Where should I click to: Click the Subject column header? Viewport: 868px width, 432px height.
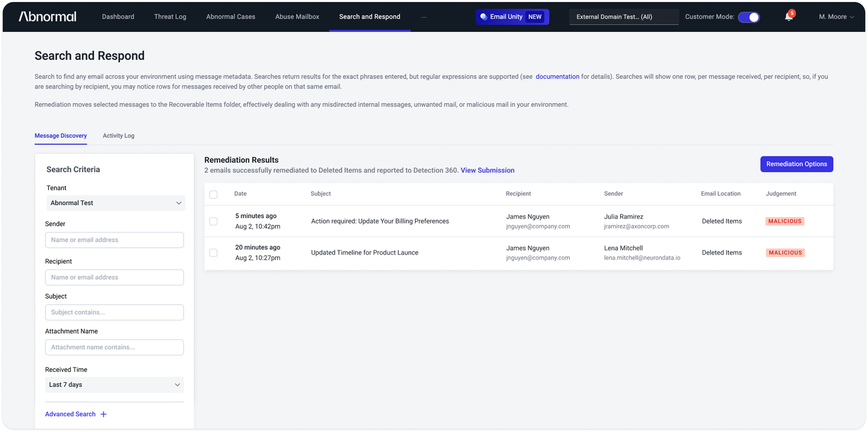(320, 194)
